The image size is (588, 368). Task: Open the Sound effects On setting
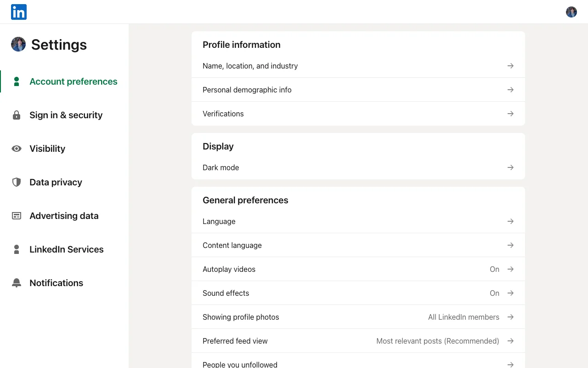[358, 293]
